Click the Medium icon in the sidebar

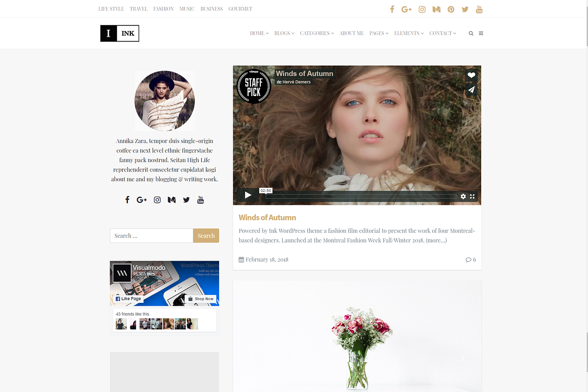click(x=171, y=199)
